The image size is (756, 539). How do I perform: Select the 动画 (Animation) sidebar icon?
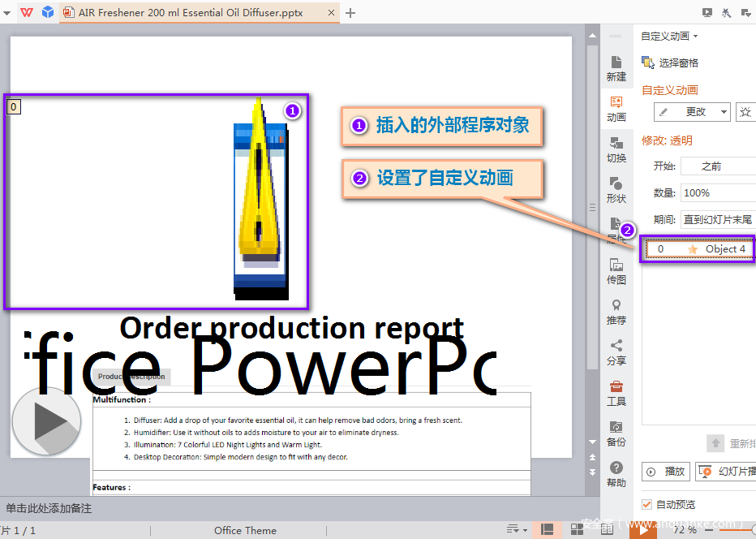tap(616, 110)
